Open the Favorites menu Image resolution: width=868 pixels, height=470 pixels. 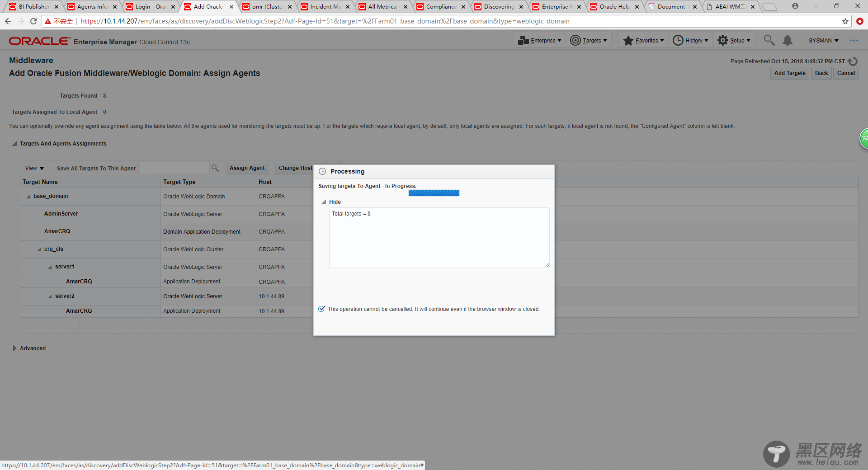click(x=643, y=41)
